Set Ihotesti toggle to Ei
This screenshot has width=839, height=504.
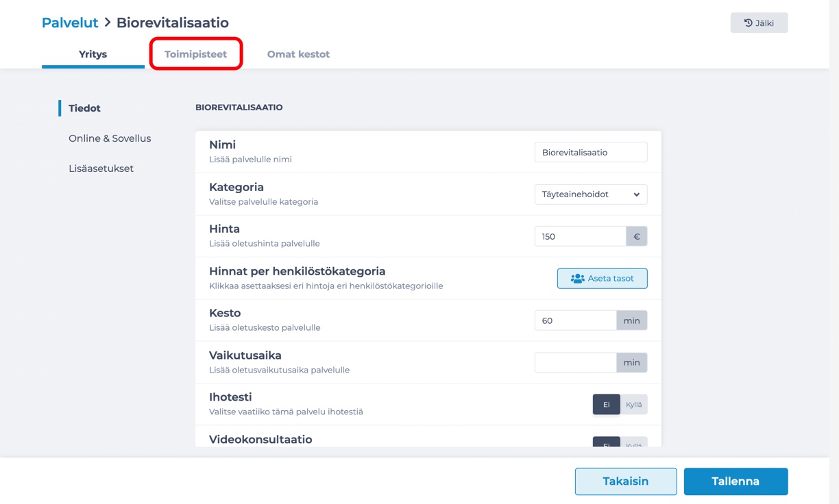tap(606, 405)
